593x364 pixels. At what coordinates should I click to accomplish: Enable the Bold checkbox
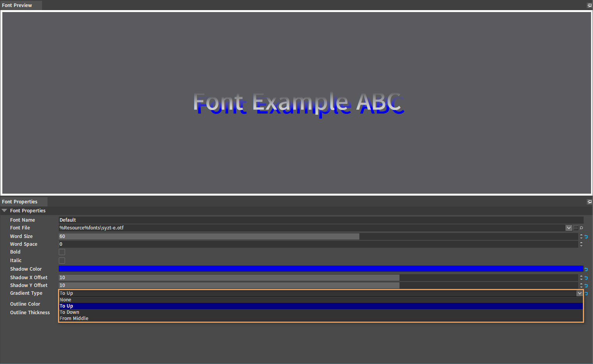[62, 252]
